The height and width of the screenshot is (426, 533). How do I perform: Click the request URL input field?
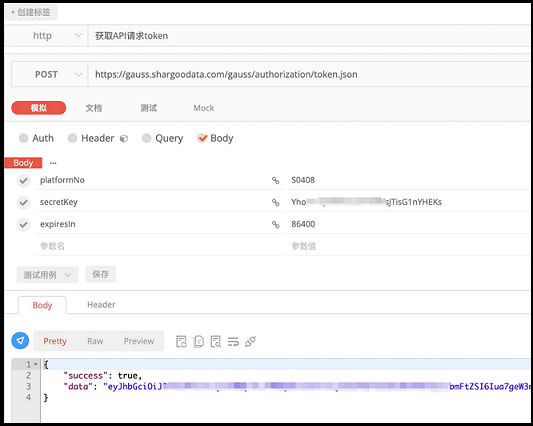pos(310,74)
